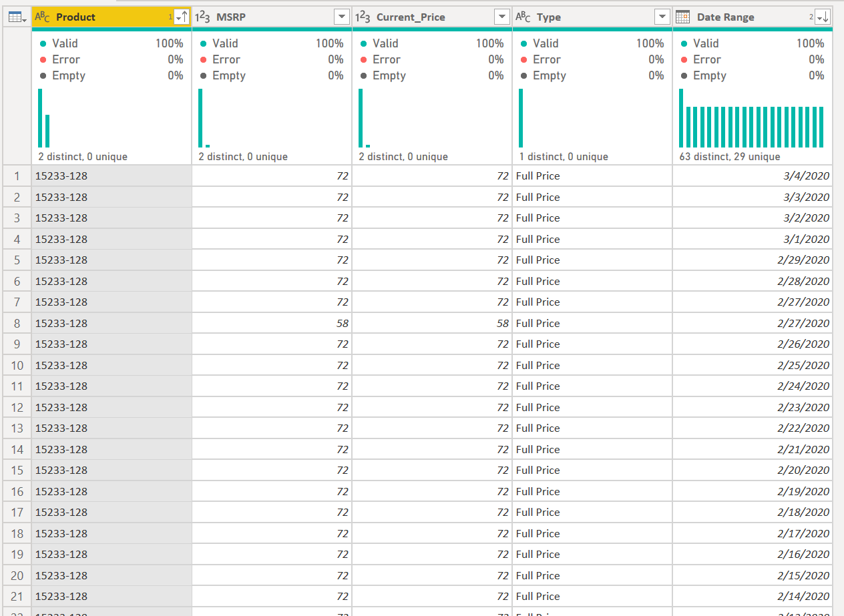Click date cell 2/17/2020
This screenshot has width=844, height=616.
tap(753, 533)
